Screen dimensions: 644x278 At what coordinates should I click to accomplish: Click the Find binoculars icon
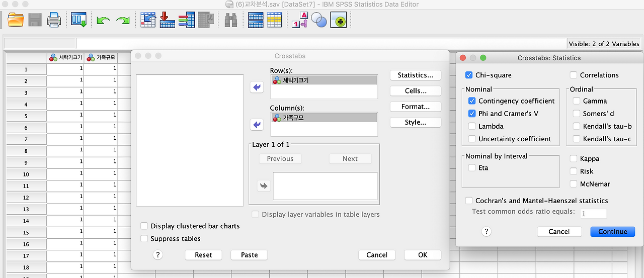231,20
